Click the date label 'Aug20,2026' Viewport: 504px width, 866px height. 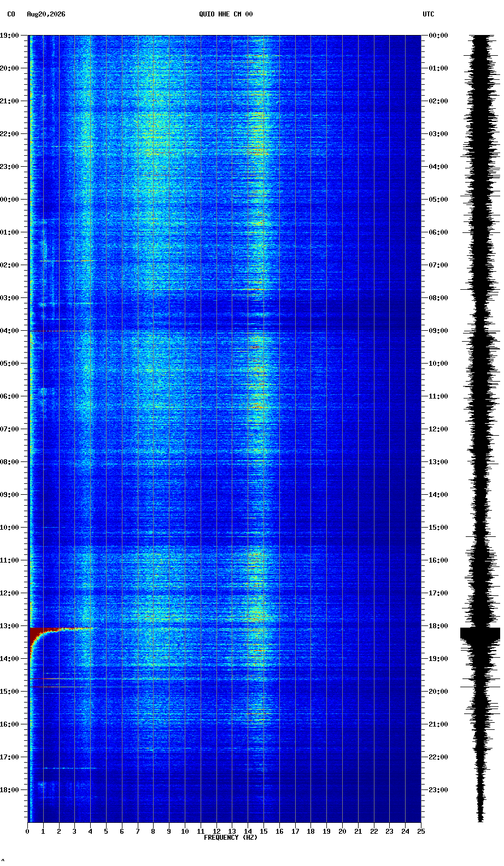pyautogui.click(x=46, y=14)
